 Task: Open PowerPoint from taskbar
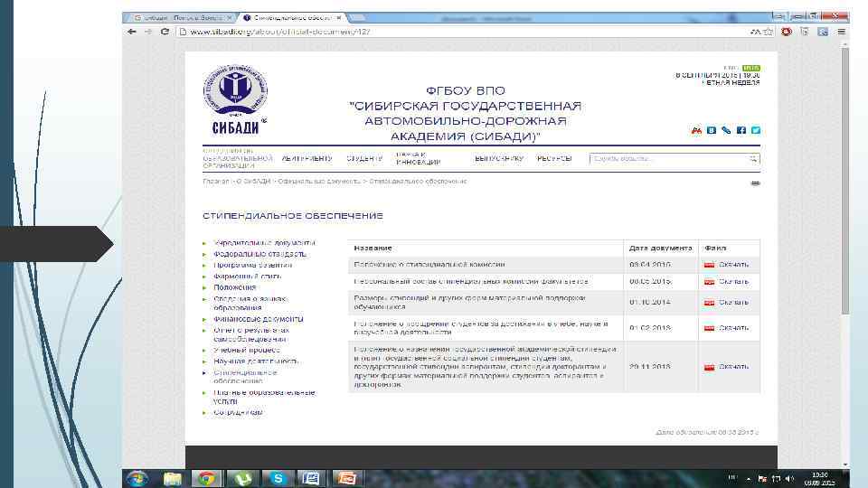347,479
